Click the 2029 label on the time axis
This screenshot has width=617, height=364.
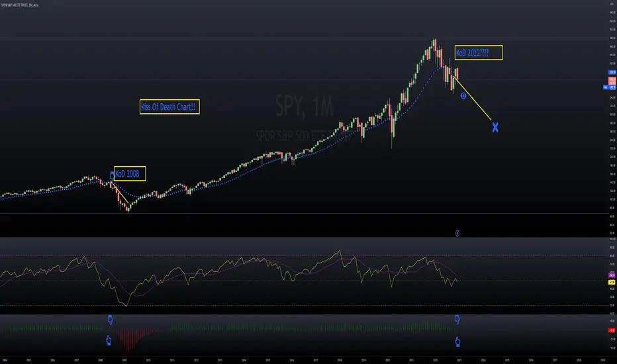(x=603, y=360)
